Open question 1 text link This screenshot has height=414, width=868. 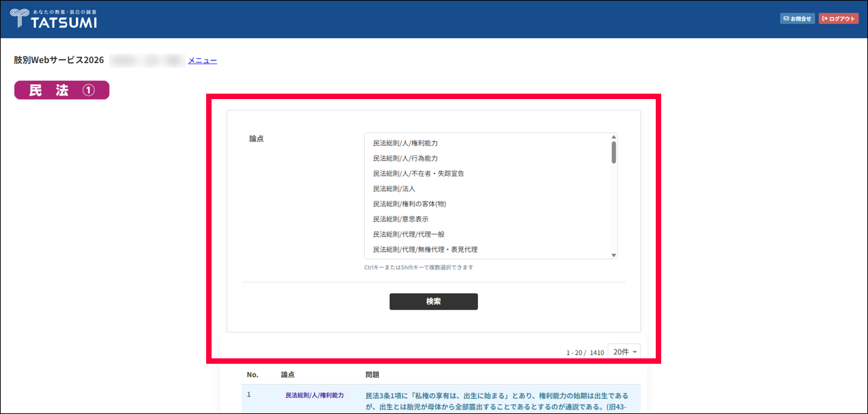tap(496, 396)
